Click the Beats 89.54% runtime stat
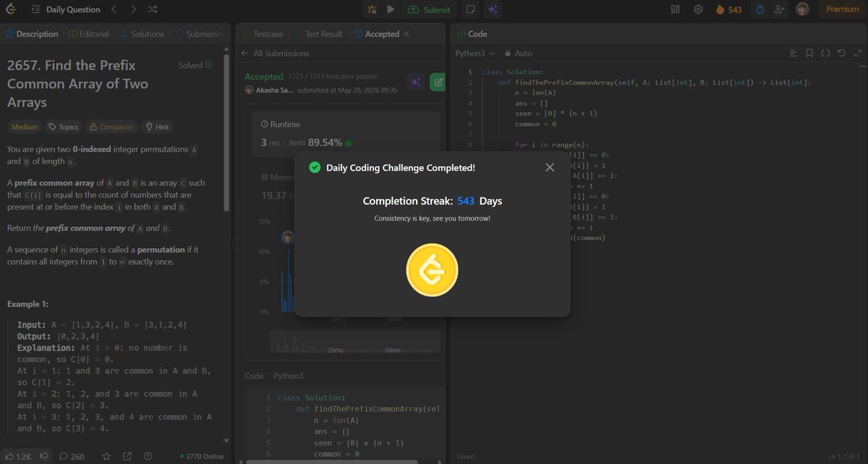868x464 pixels. coord(320,142)
